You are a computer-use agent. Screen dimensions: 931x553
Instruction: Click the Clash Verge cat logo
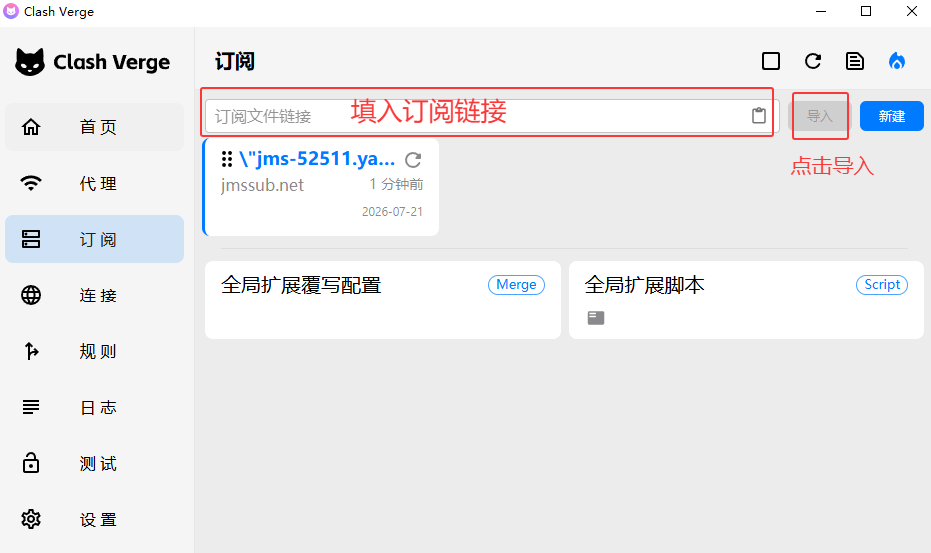pos(30,62)
